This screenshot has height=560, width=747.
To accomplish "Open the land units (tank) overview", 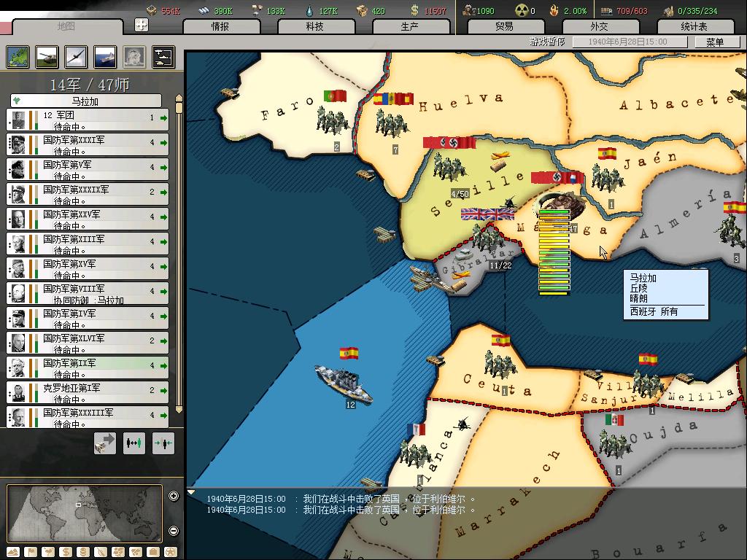I will tap(47, 57).
